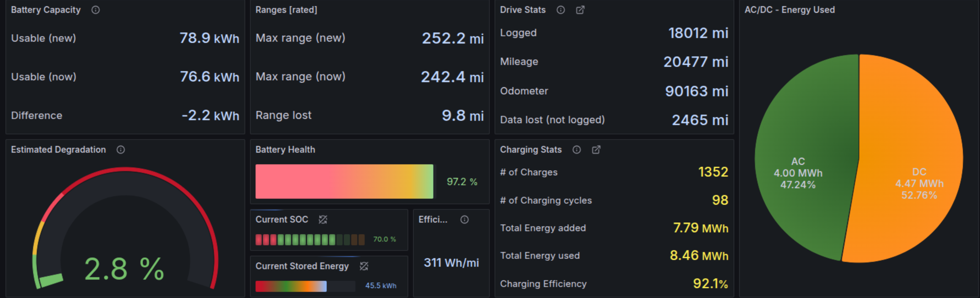The height and width of the screenshot is (298, 980).
Task: Click the Odometer 90163 mi value
Action: pyautogui.click(x=697, y=91)
